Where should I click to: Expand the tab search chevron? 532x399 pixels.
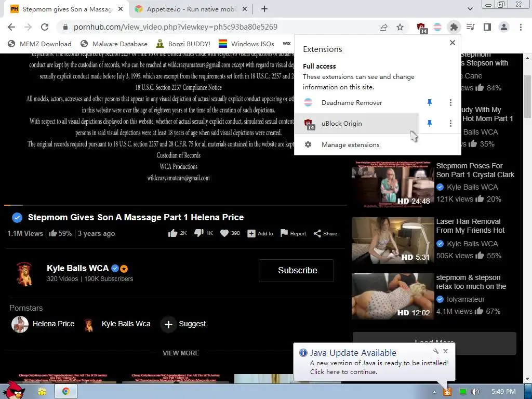pyautogui.click(x=470, y=9)
